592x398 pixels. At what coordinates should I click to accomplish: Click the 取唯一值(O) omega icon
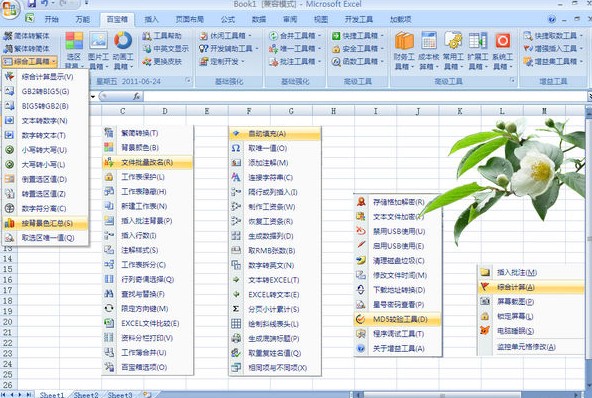click(x=236, y=148)
